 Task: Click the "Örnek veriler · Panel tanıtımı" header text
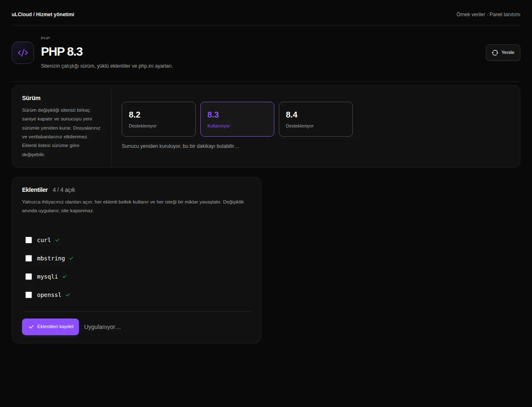tap(488, 15)
